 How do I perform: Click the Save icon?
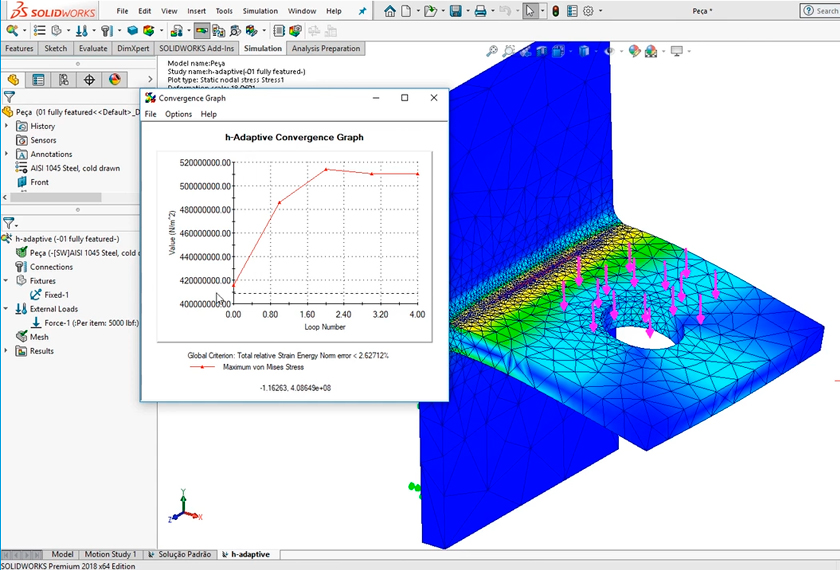click(456, 11)
